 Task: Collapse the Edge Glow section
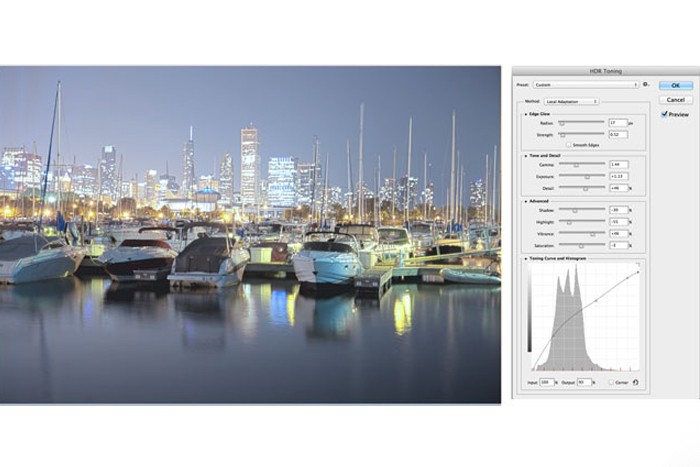(525, 114)
